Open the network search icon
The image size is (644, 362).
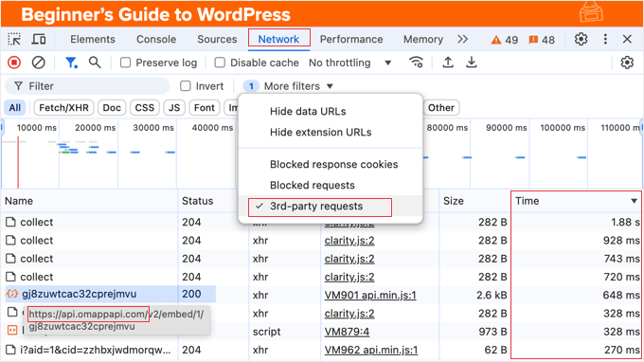pos(95,63)
